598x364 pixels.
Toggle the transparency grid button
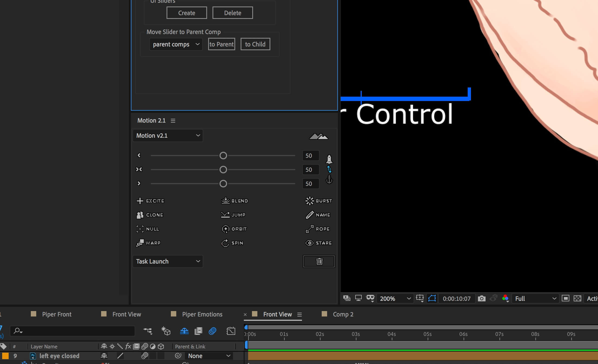(577, 298)
